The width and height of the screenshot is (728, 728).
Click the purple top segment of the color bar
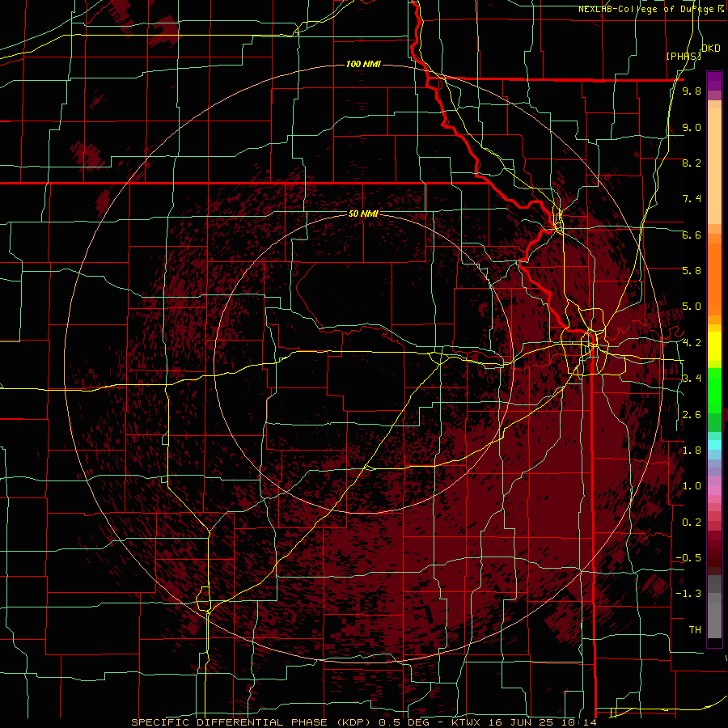pyautogui.click(x=714, y=81)
